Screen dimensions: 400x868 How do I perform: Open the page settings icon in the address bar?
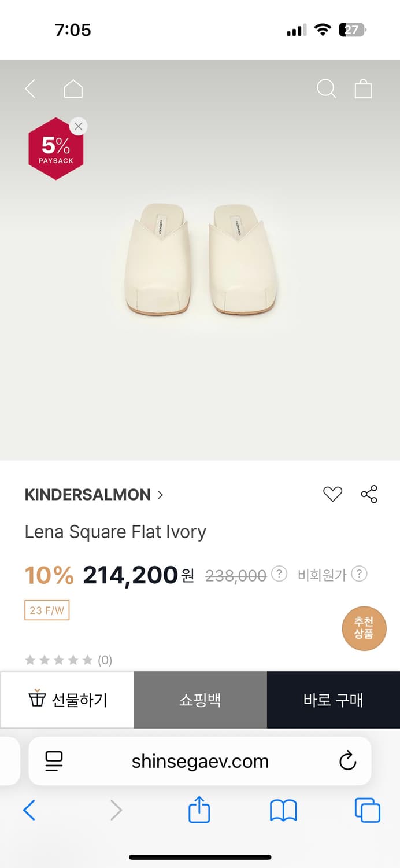[x=54, y=761]
